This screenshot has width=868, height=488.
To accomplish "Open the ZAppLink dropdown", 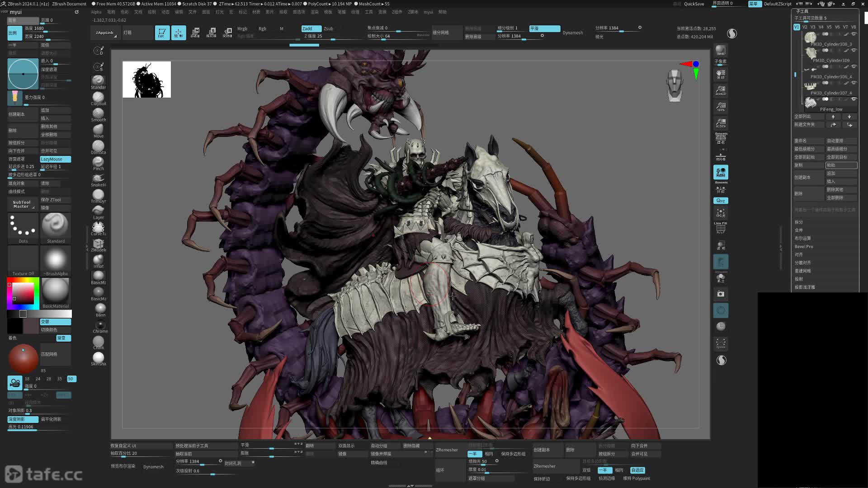I will [x=105, y=33].
